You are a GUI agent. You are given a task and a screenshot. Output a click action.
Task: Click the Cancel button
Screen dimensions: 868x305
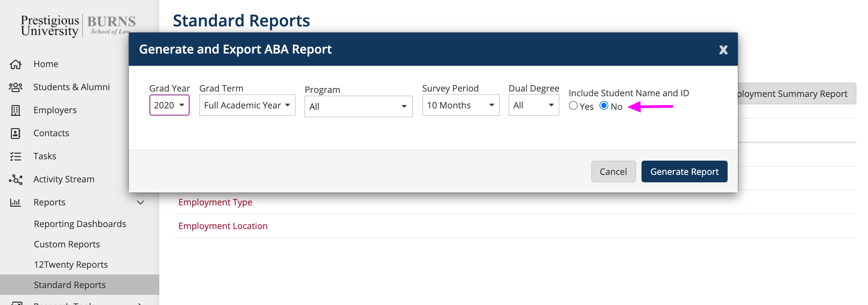tap(613, 171)
